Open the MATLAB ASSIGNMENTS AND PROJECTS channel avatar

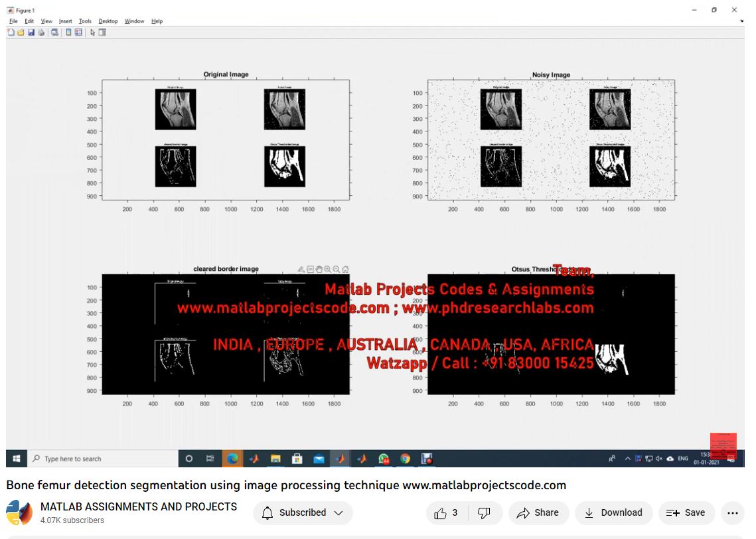(19, 512)
